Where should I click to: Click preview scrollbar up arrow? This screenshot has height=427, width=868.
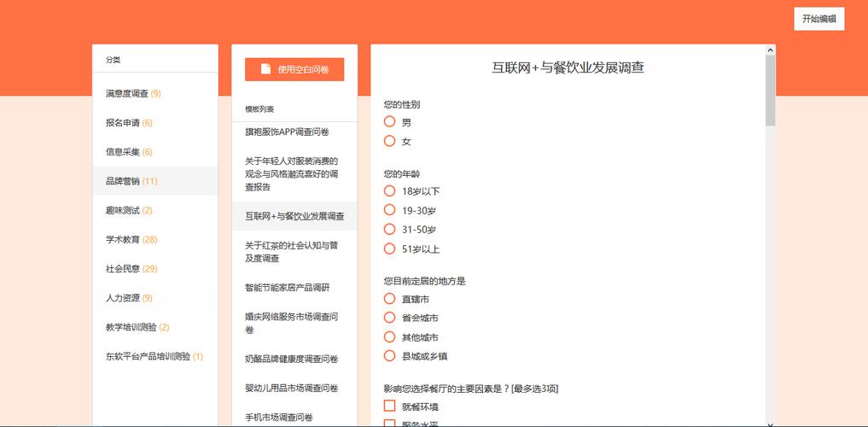click(x=771, y=50)
